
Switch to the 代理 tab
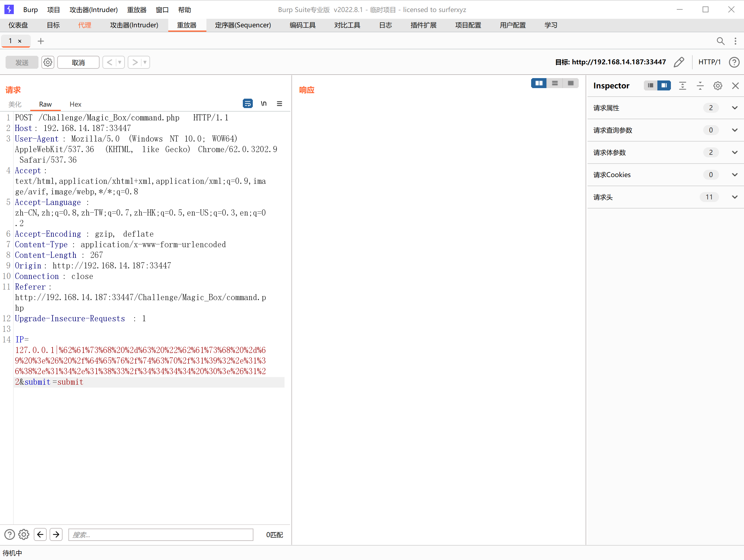click(x=85, y=25)
